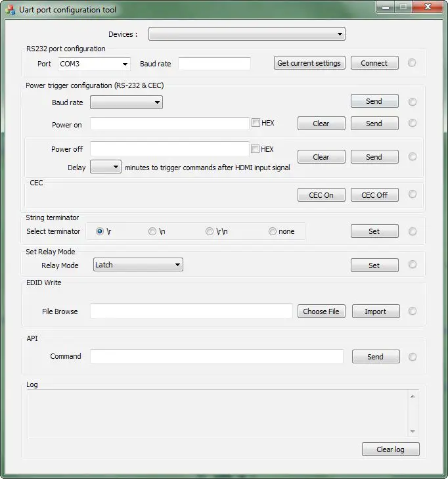Click status indicator beside CEC Off button
Viewport: 448px width, 479px height.
coord(413,194)
